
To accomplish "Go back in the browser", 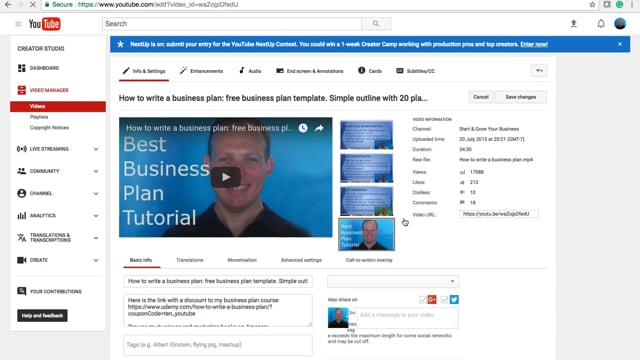I will click(8, 4).
